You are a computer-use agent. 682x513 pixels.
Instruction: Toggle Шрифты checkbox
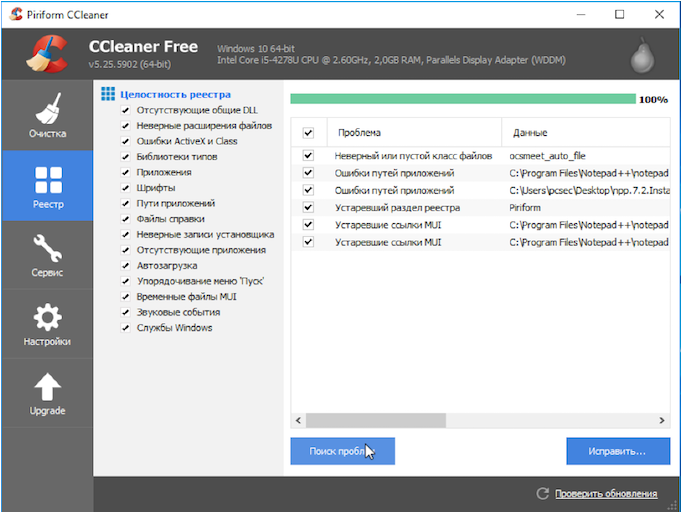pyautogui.click(x=126, y=188)
